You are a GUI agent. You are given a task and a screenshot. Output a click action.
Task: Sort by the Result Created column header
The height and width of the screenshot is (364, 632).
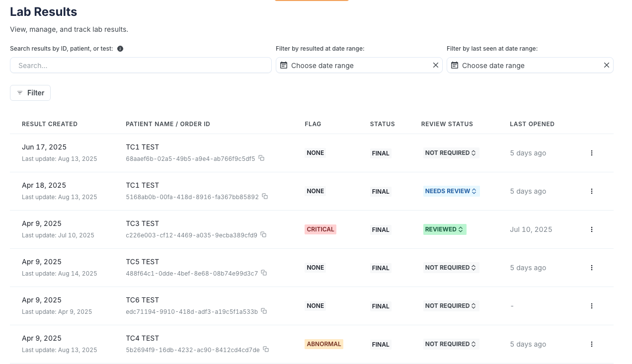pyautogui.click(x=50, y=124)
